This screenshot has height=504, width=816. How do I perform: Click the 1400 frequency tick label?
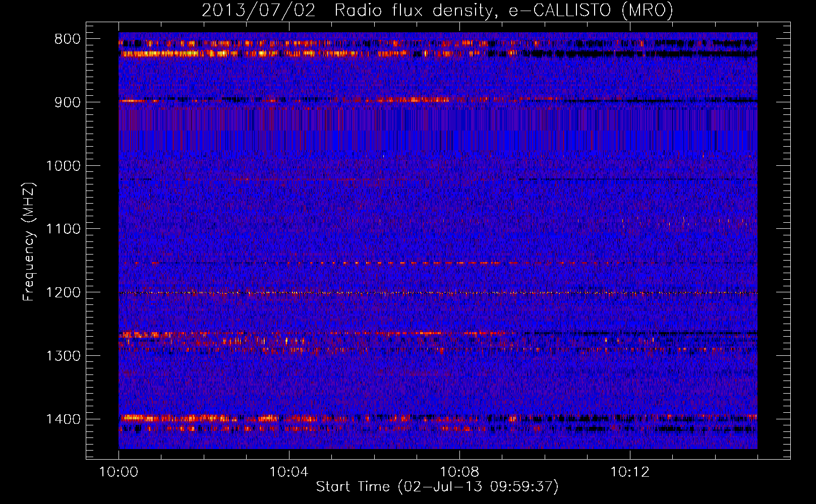(x=63, y=419)
